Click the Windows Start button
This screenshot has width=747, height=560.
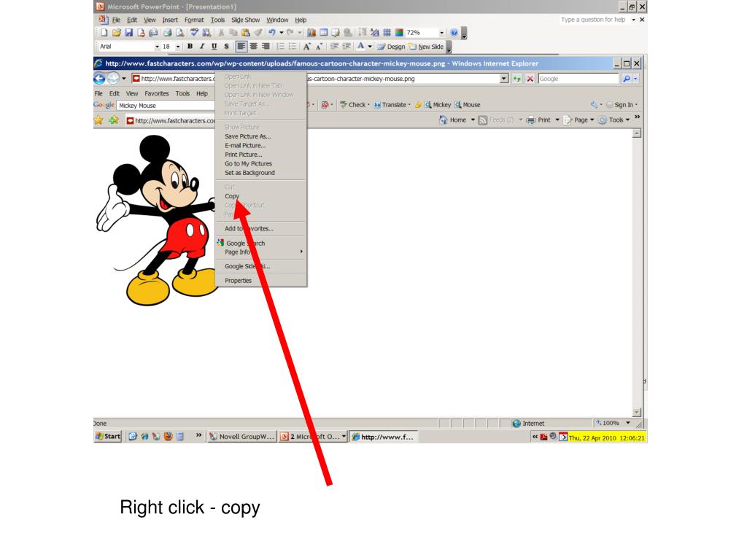(x=108, y=436)
